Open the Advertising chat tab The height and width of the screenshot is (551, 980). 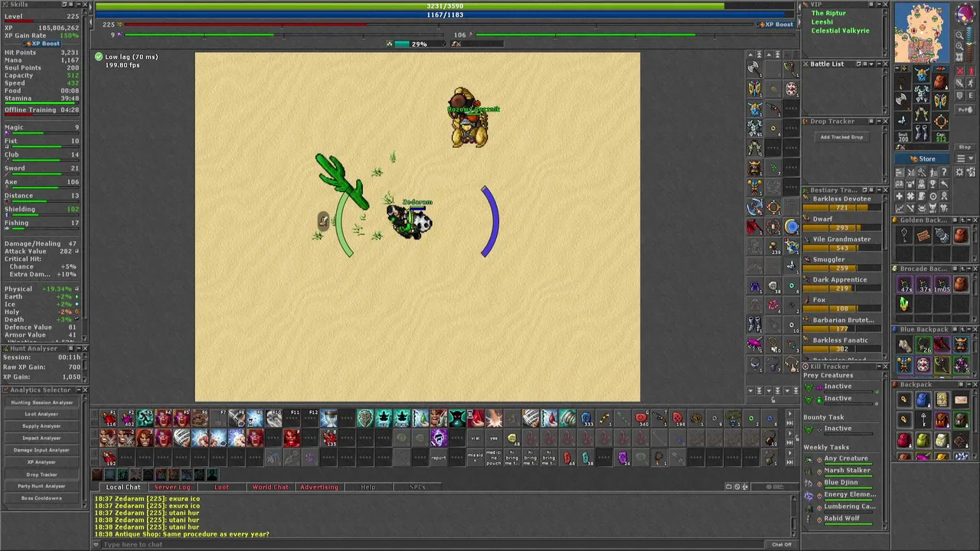(x=318, y=487)
